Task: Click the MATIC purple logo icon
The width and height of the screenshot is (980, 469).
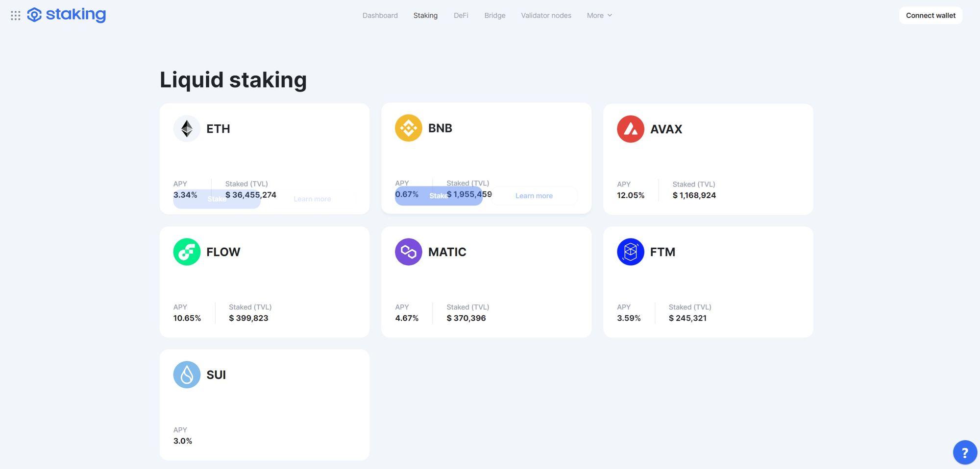Action: pyautogui.click(x=409, y=252)
